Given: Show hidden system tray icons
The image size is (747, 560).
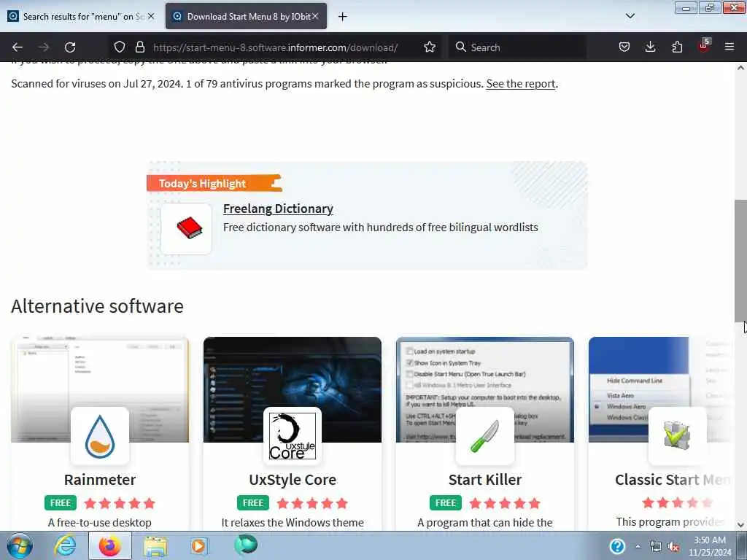Looking at the screenshot, I should [638, 547].
